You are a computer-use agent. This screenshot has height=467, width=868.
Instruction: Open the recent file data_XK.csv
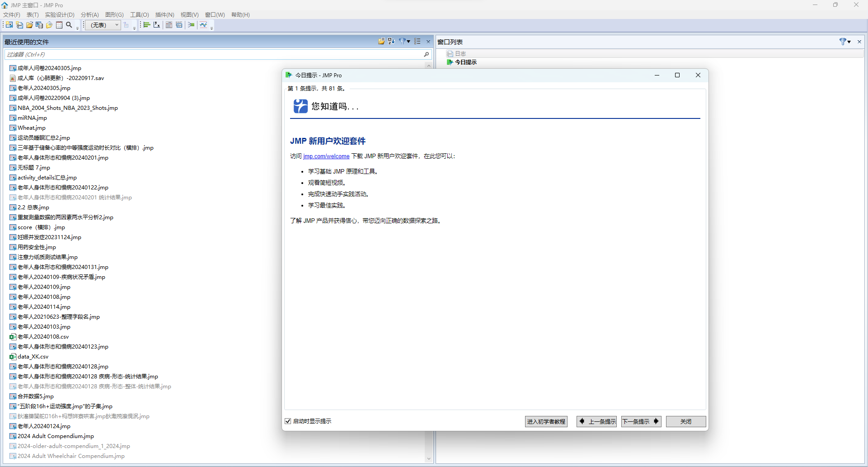tap(33, 356)
